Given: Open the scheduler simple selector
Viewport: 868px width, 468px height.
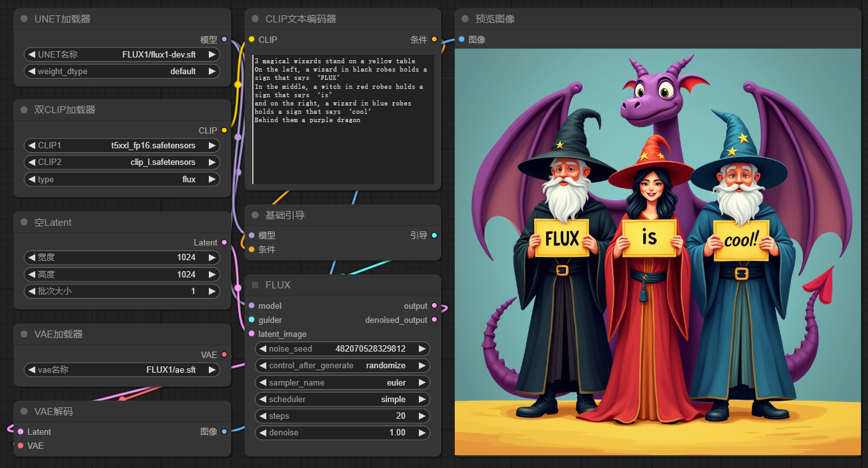Looking at the screenshot, I should click(x=342, y=400).
